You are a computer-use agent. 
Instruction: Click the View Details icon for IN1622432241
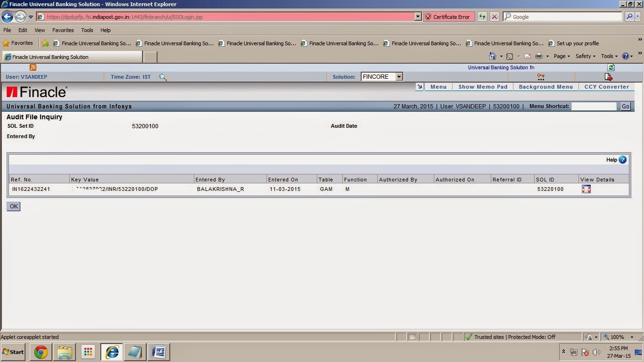[586, 189]
